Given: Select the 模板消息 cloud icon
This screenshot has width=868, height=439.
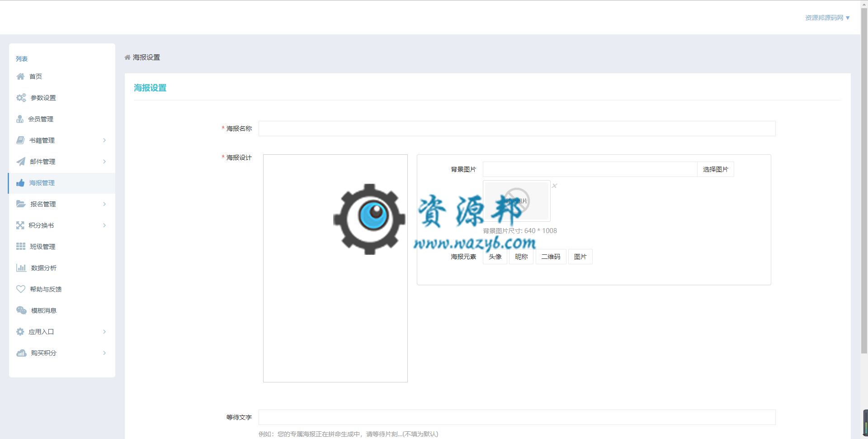Looking at the screenshot, I should (x=21, y=310).
